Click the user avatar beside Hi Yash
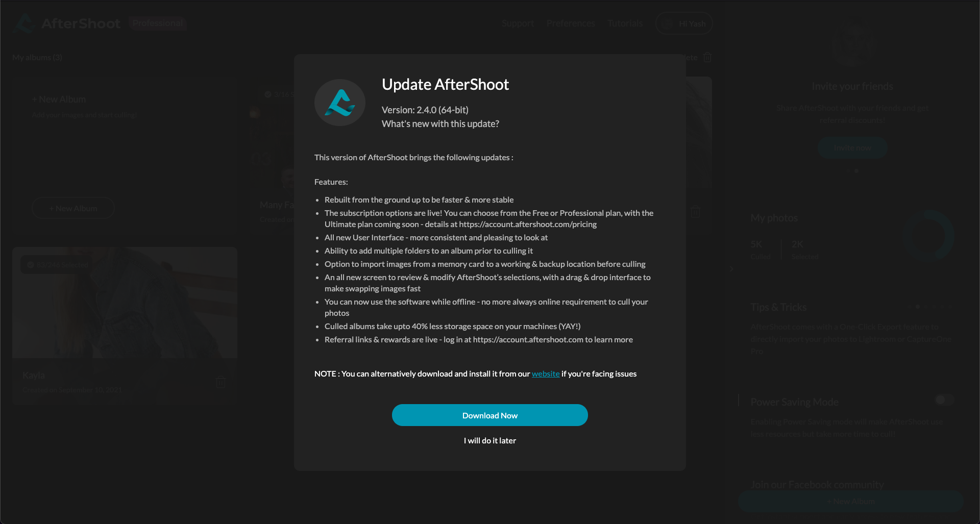Image resolution: width=980 pixels, height=524 pixels. pos(668,23)
